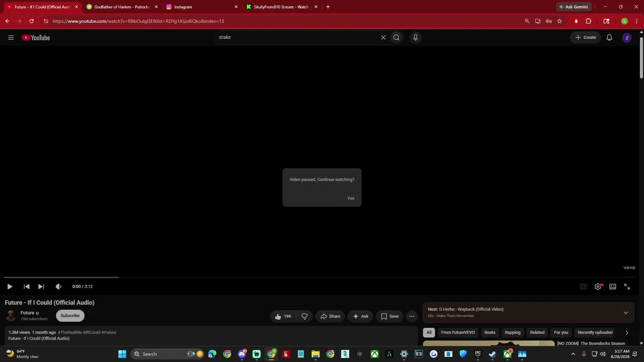Open Ask Gemini in the browser
This screenshot has width=644, height=362.
coord(574,7)
